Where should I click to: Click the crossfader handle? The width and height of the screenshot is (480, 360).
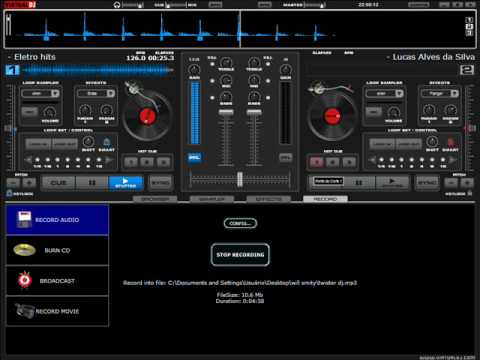(x=240, y=179)
